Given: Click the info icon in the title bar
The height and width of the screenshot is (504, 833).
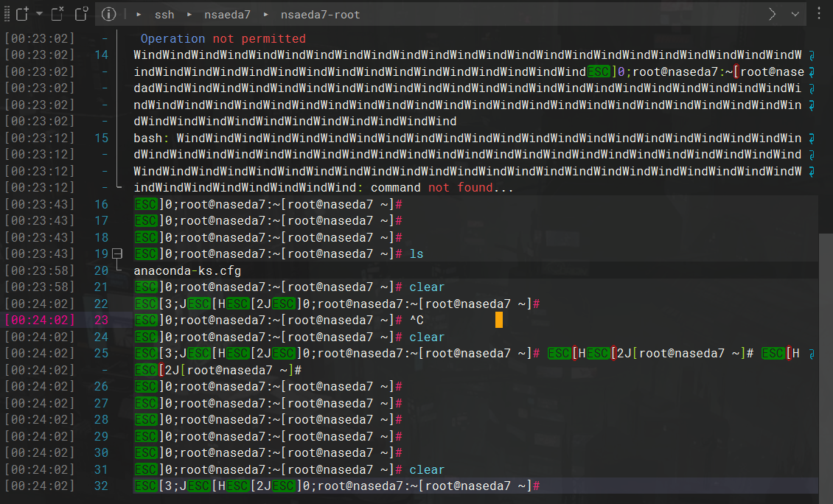Looking at the screenshot, I should pos(109,14).
